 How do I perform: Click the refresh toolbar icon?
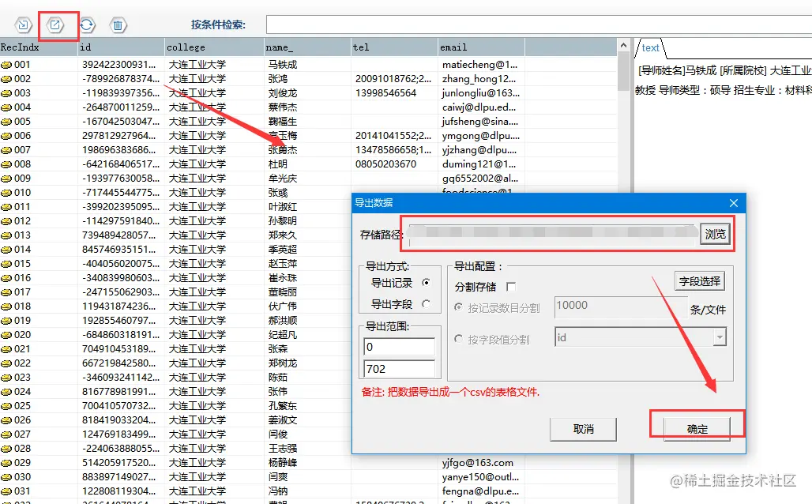tap(87, 24)
